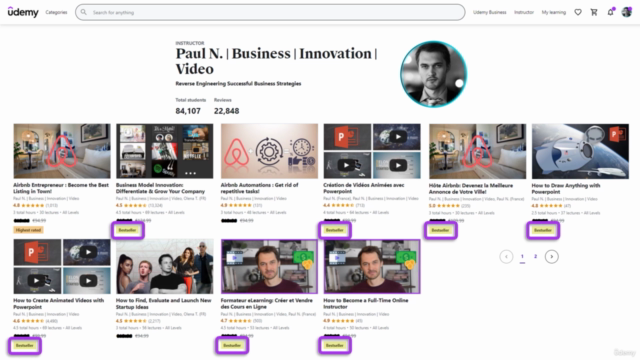
Task: Click Highest rated badge on Airbnb Entrepreneur
Action: tap(28, 230)
